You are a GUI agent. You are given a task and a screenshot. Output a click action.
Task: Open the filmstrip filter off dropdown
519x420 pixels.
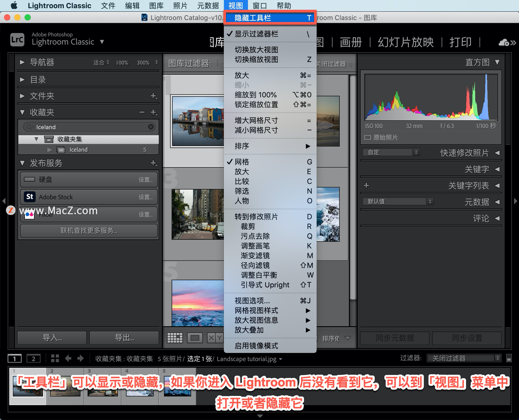pyautogui.click(x=464, y=358)
